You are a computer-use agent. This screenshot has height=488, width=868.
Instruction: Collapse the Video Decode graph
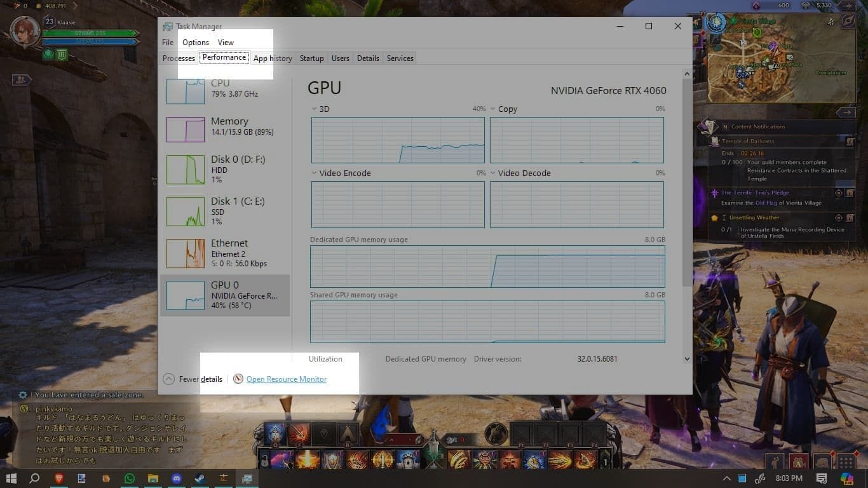point(492,173)
